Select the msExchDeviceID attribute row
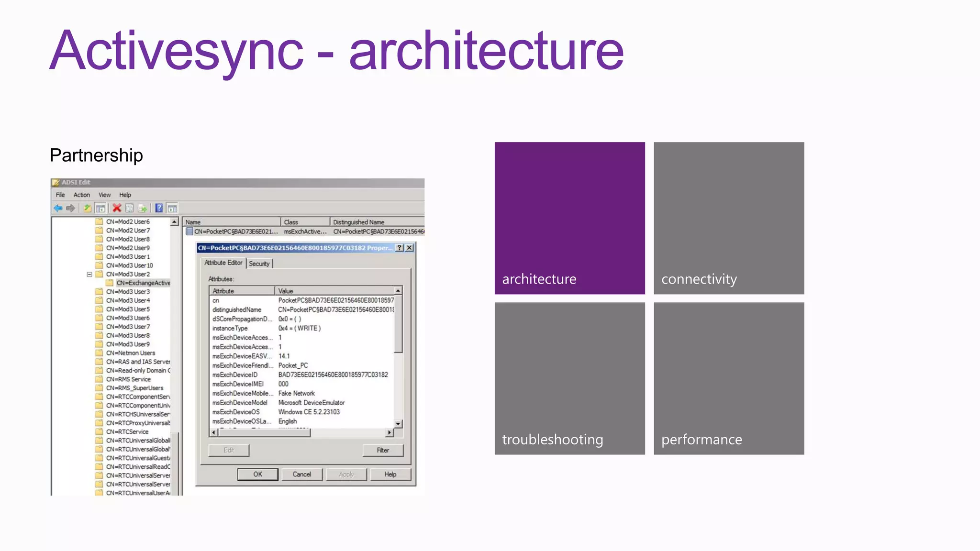 (x=302, y=375)
